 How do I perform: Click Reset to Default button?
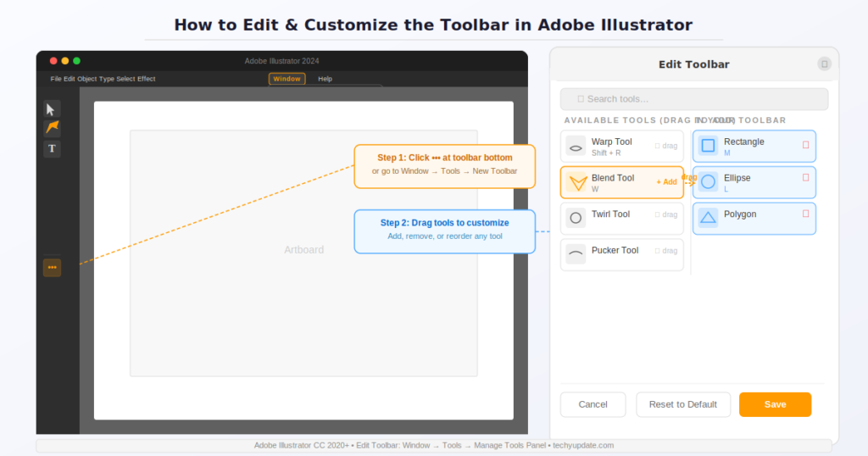pos(683,404)
